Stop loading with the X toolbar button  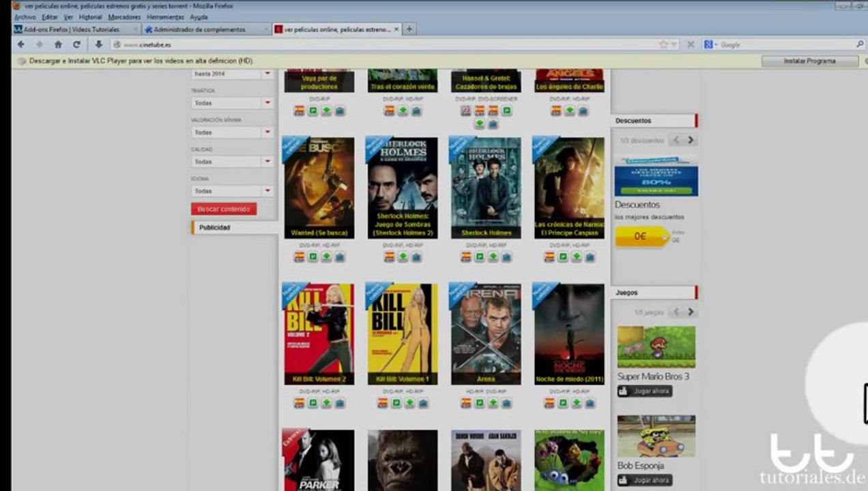coord(691,44)
